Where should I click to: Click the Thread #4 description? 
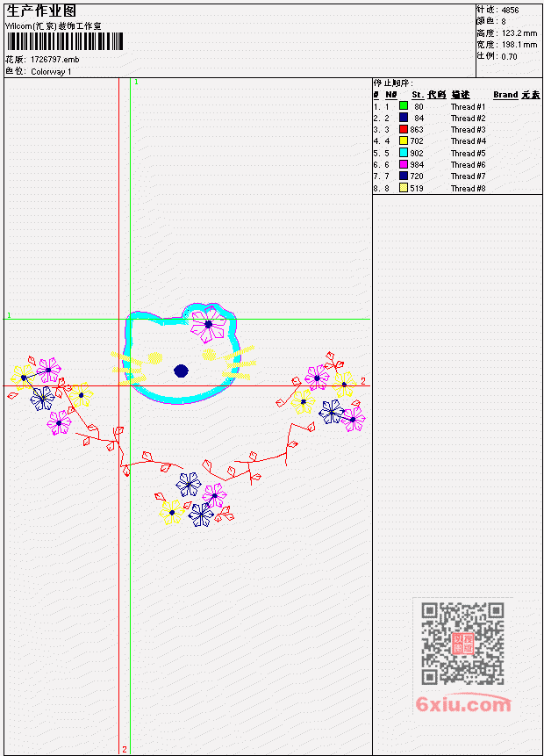click(468, 141)
